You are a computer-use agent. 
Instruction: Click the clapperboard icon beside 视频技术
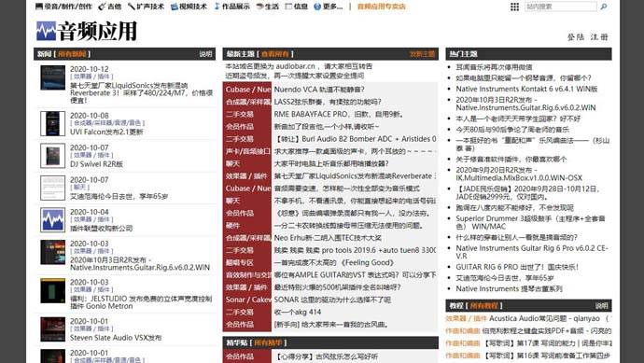175,7
